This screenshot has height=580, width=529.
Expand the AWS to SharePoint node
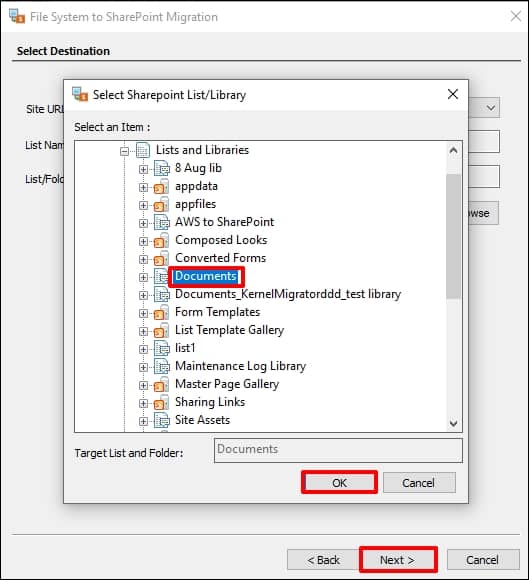(143, 223)
